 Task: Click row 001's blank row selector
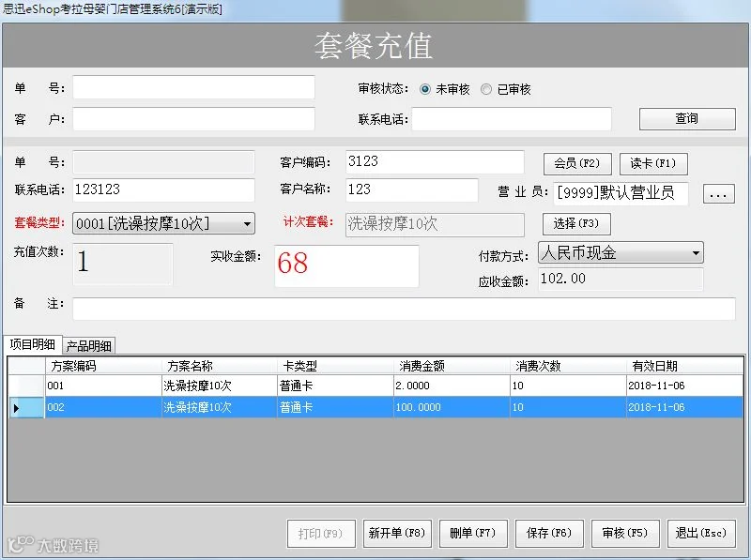coord(26,386)
